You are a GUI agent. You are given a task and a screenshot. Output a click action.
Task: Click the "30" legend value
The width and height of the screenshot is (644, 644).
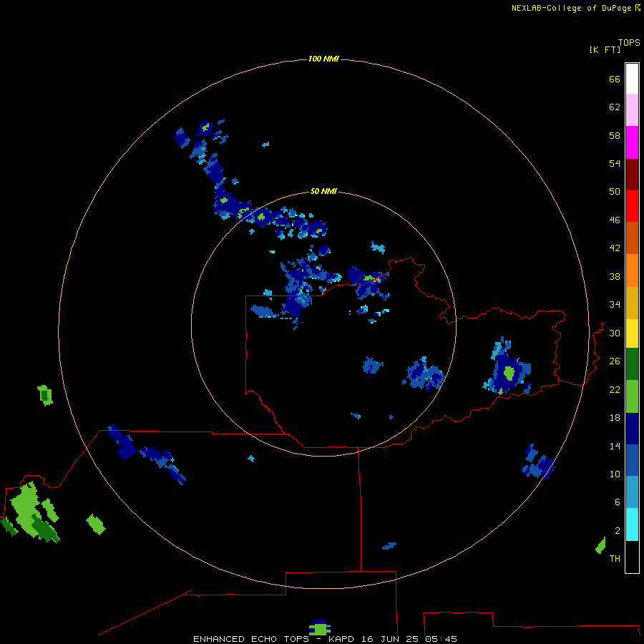pyautogui.click(x=615, y=333)
